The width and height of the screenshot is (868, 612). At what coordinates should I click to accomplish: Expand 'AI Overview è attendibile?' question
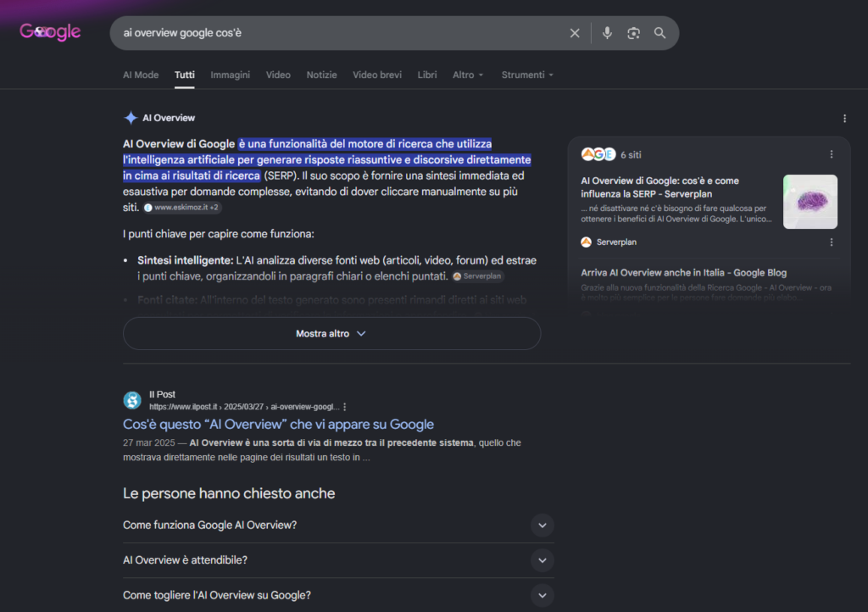coord(338,560)
